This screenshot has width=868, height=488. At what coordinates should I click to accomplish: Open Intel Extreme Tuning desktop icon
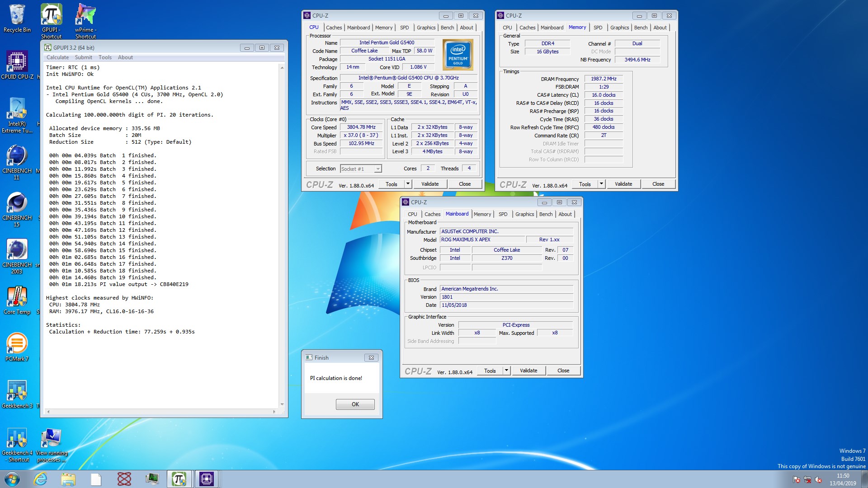click(x=17, y=116)
